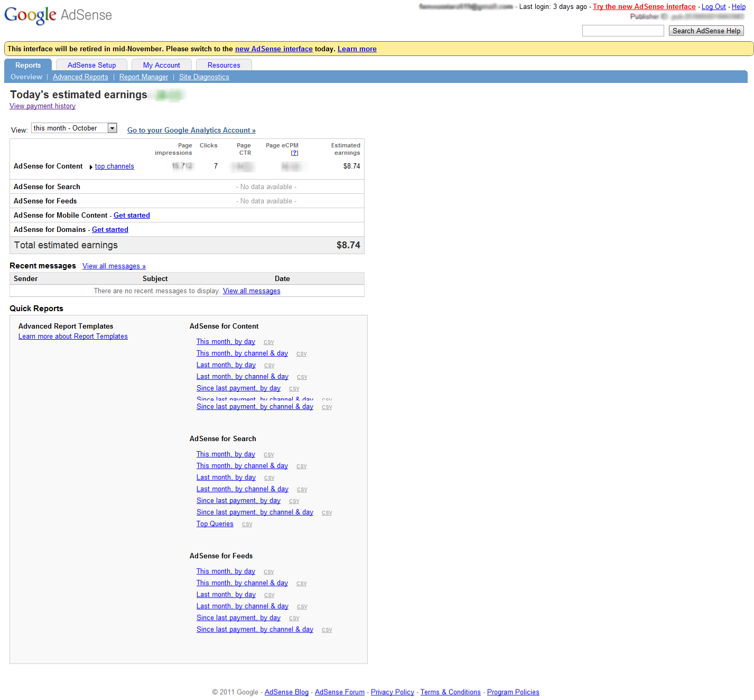Open the Help link in the header

tap(739, 7)
